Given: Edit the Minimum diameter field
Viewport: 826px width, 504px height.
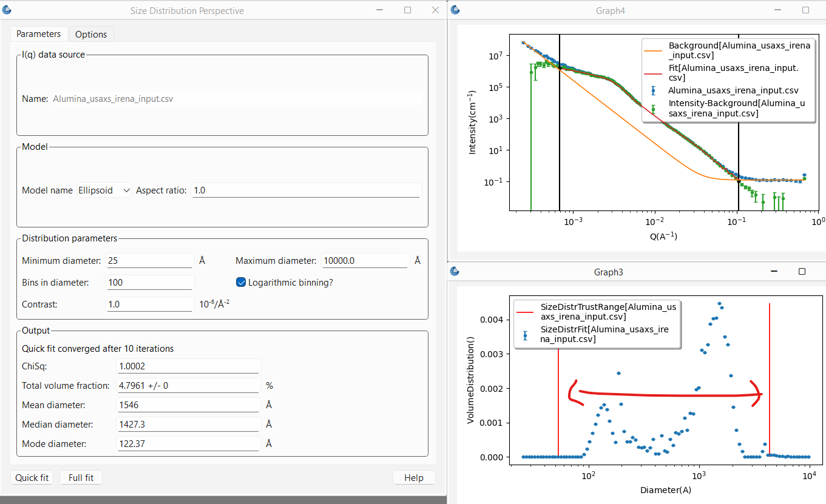Looking at the screenshot, I should pos(149,261).
